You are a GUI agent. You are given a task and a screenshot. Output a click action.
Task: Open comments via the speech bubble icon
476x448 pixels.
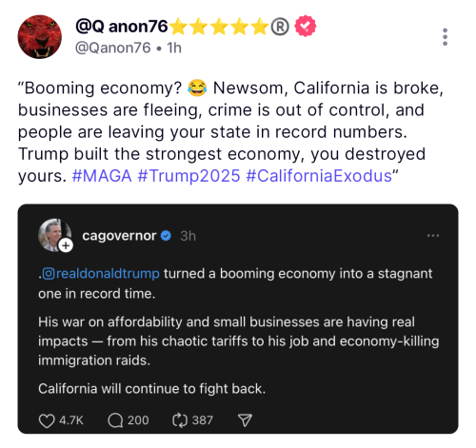click(115, 420)
